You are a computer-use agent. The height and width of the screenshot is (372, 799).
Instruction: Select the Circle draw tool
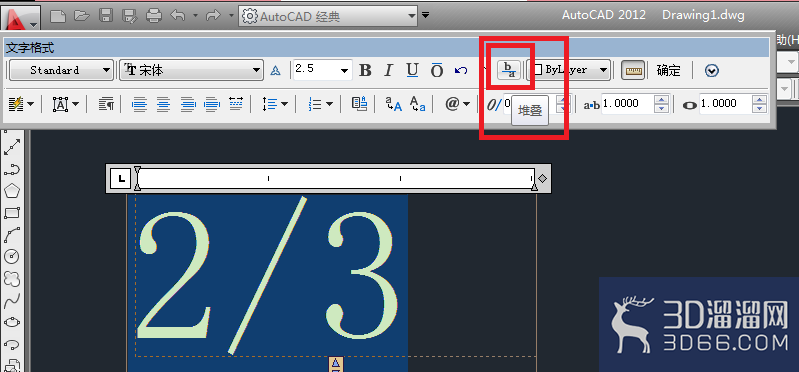coord(12,256)
